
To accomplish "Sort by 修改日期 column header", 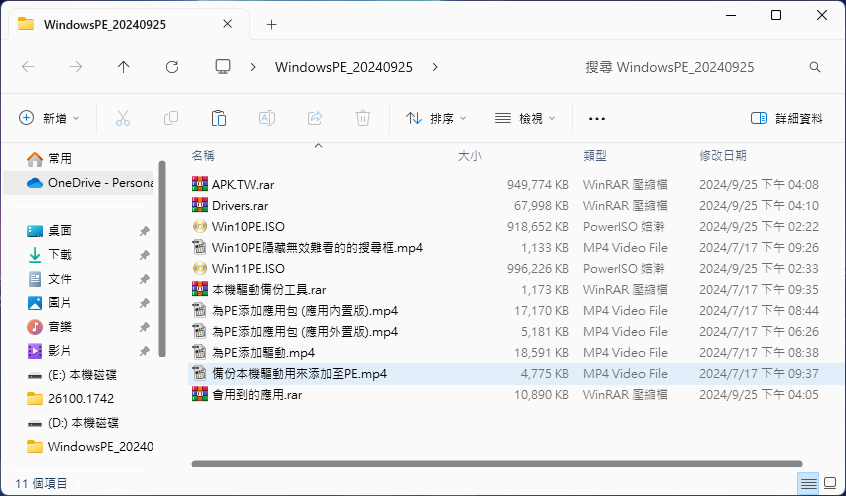I will 723,156.
